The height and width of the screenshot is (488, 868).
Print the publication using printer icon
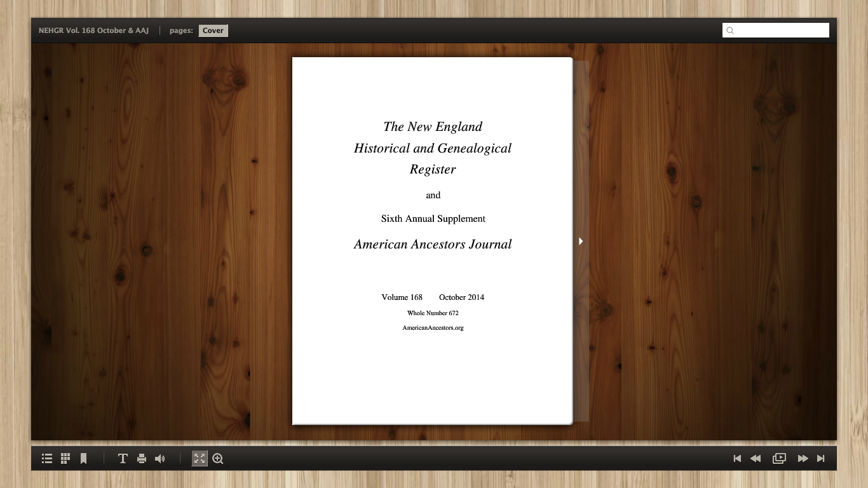tap(142, 459)
